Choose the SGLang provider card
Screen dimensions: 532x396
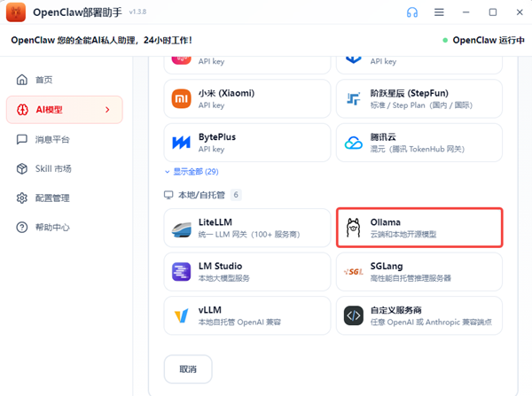419,272
